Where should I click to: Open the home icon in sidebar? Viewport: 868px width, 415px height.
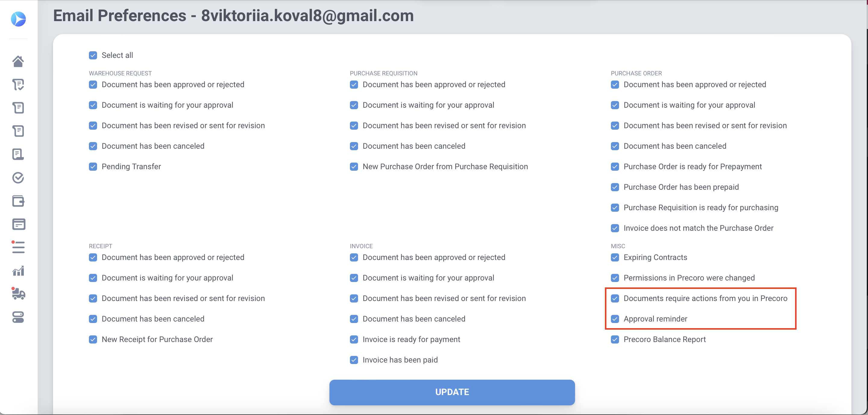[18, 61]
